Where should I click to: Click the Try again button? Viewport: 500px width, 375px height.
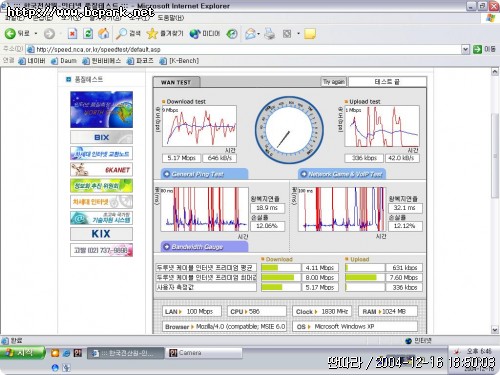point(334,82)
